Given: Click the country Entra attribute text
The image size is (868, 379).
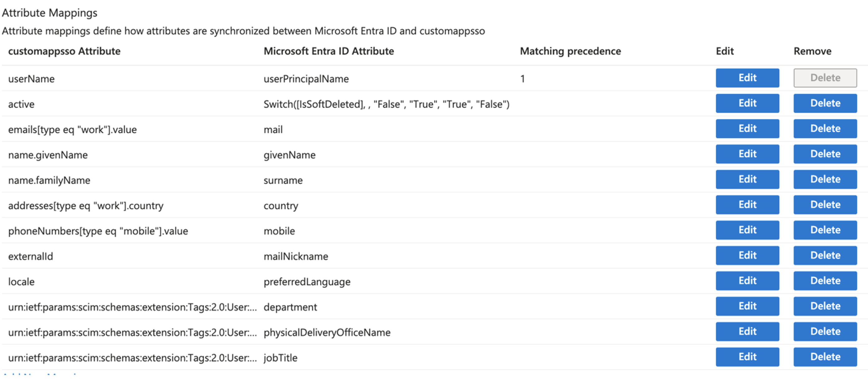Looking at the screenshot, I should 281,206.
